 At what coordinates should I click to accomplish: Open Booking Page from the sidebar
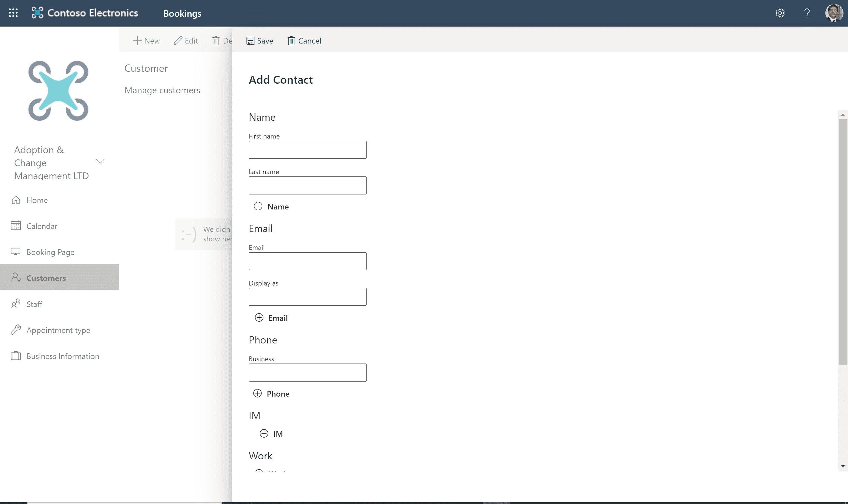pos(59,252)
